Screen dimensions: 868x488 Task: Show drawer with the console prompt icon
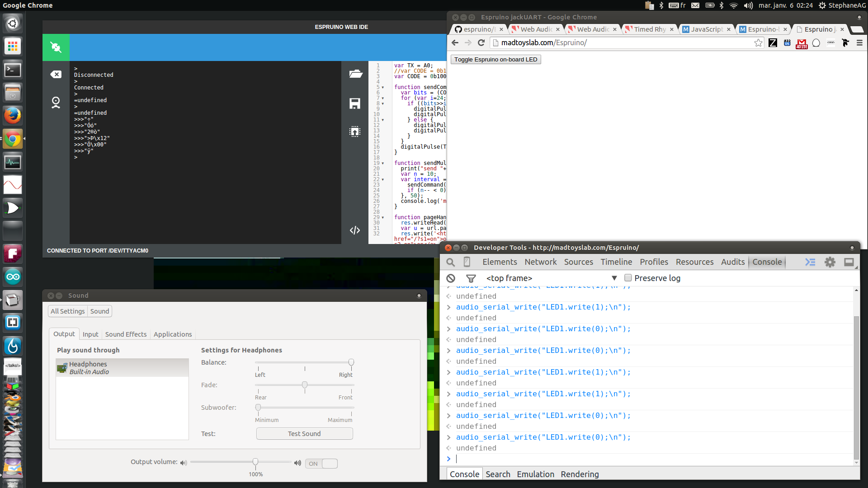click(x=810, y=262)
